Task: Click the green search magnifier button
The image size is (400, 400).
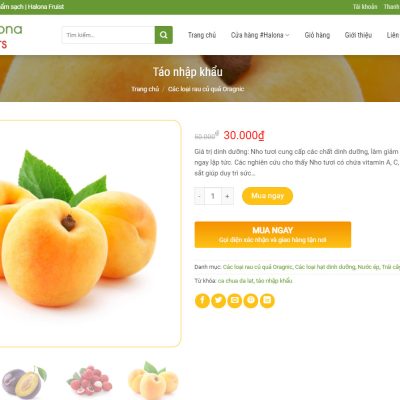Action: [164, 35]
